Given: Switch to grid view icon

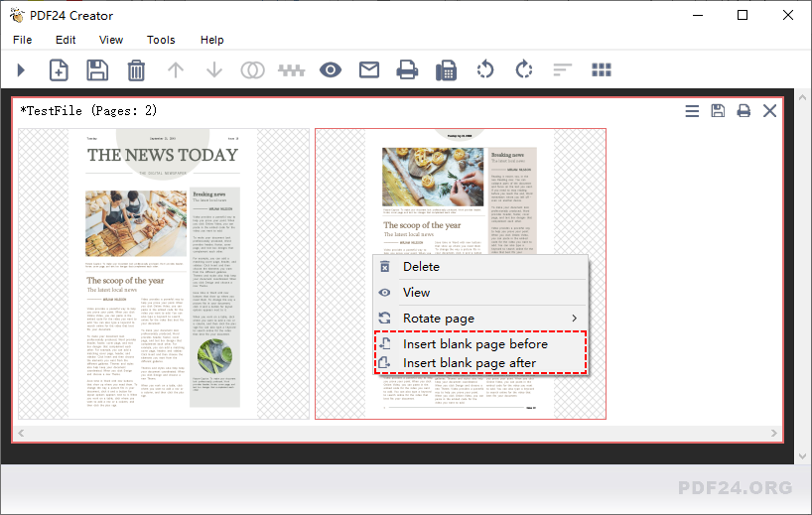Looking at the screenshot, I should pos(602,69).
